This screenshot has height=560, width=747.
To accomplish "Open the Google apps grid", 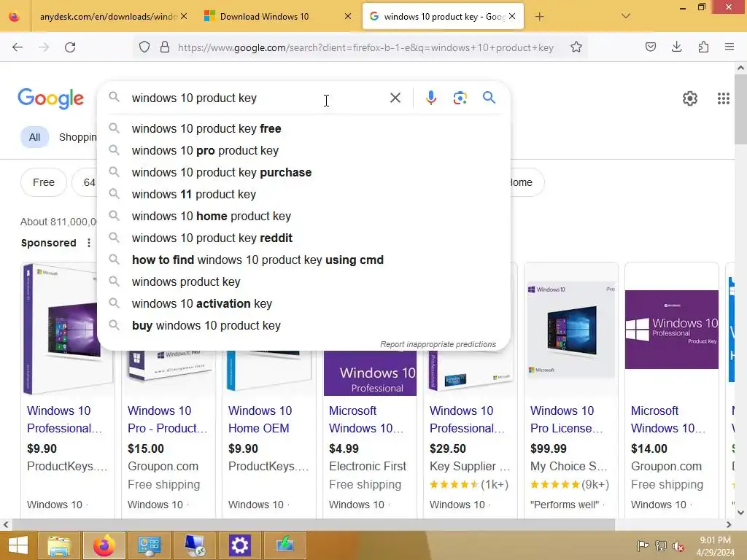I will [x=723, y=98].
